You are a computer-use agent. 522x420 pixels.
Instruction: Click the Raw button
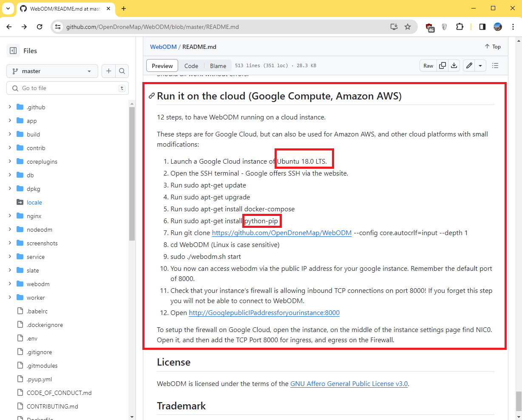click(x=428, y=65)
